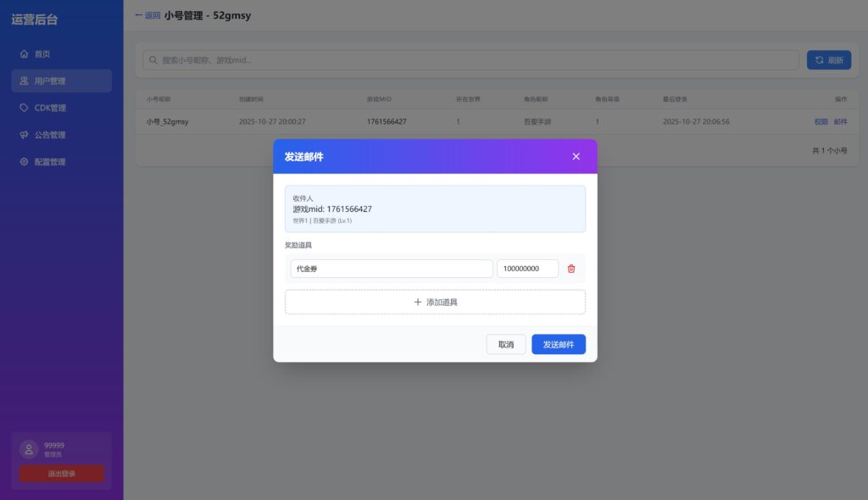Click the 公告管理 megaphone icon
This screenshot has height=500, width=868.
pos(23,135)
